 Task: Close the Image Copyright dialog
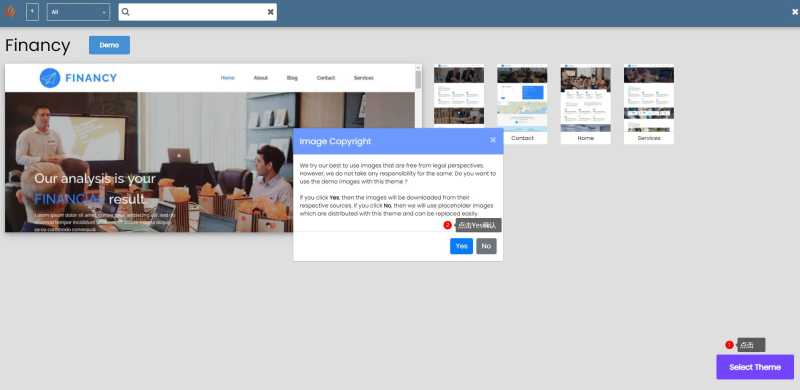(x=493, y=140)
